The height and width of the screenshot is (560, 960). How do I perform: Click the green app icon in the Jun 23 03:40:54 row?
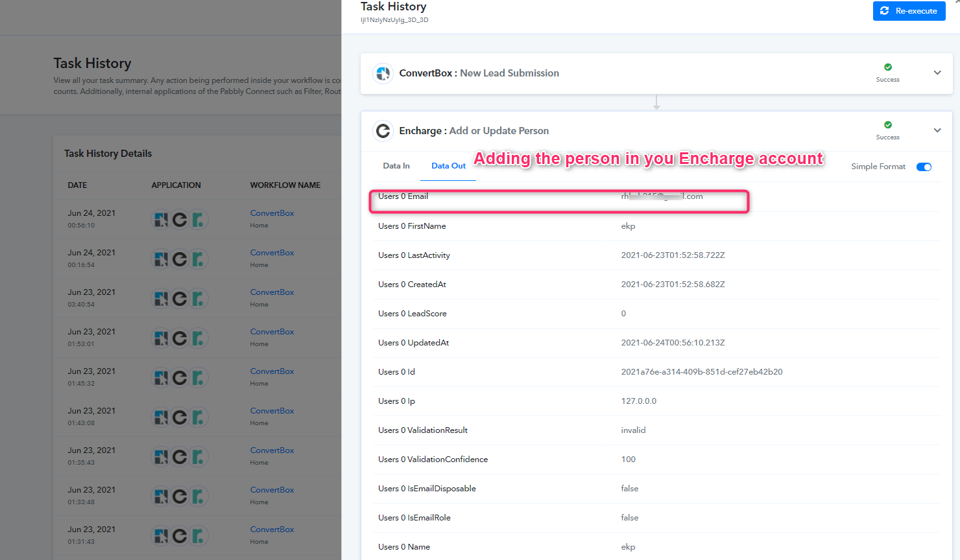tap(198, 299)
